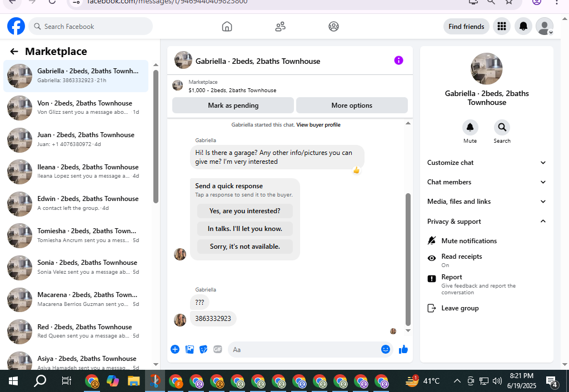
Task: Open Edwin 2beds Townhouse conversation
Action: pyautogui.click(x=76, y=203)
